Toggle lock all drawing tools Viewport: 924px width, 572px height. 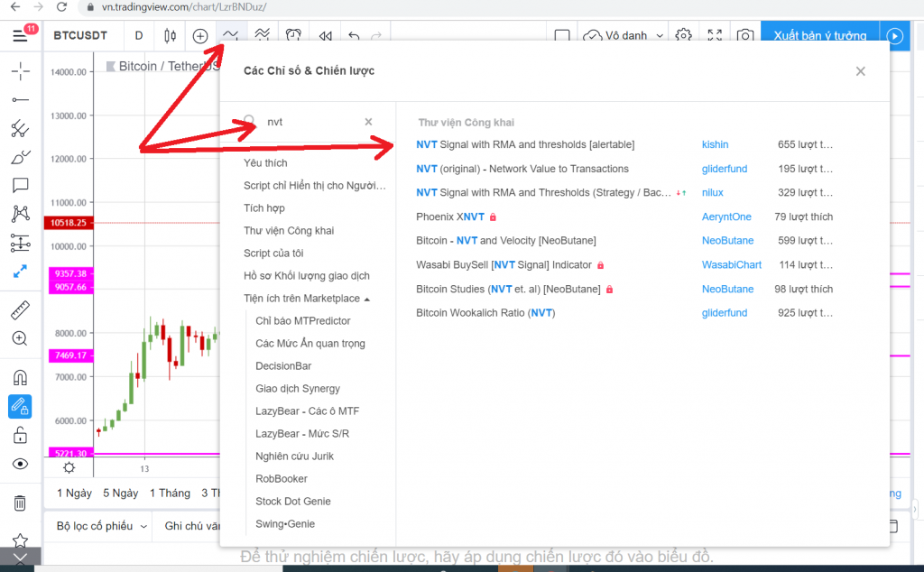click(20, 436)
